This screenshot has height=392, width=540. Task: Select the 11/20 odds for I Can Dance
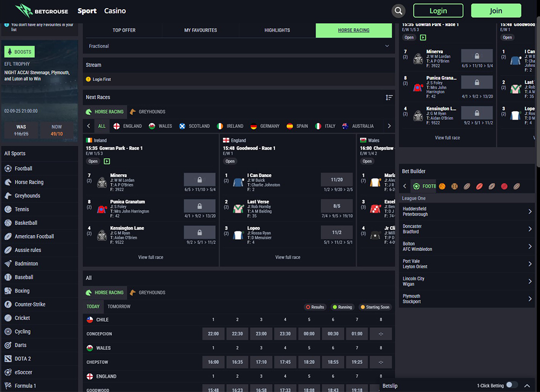click(336, 179)
